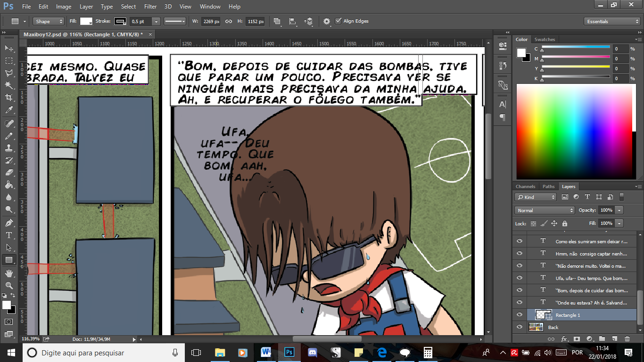Open the Essentials workspace dropdown

[x=611, y=21]
